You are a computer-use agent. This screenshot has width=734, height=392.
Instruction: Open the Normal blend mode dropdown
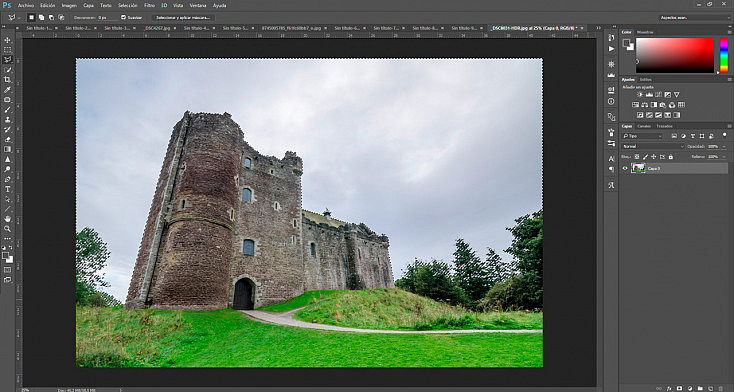[653, 147]
